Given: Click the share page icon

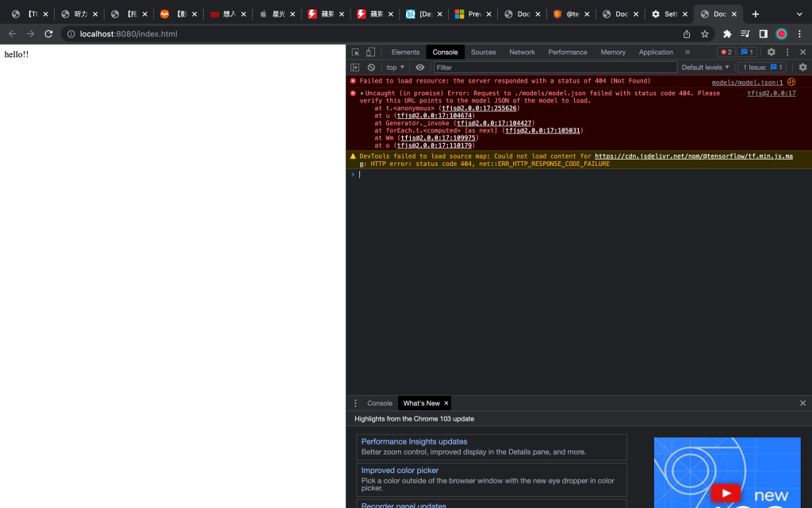Looking at the screenshot, I should pos(687,34).
